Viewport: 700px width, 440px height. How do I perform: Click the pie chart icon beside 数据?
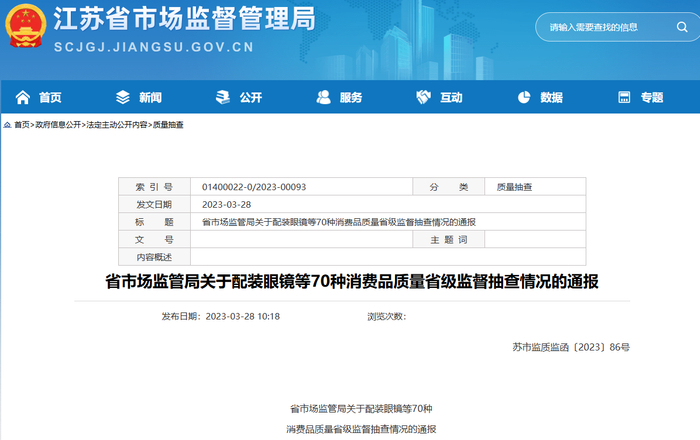523,97
